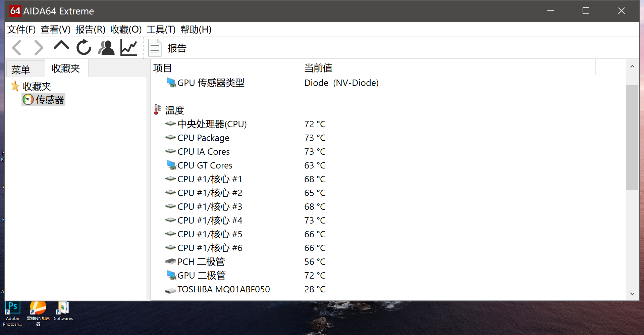
Task: Select CPU #1/核心 #2 row
Action: (388, 193)
